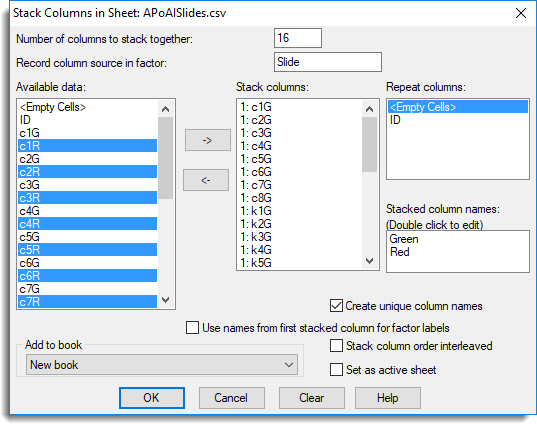This screenshot has width=537, height=424.
Task: Click Stack columns scroll up arrow
Action: [369, 109]
